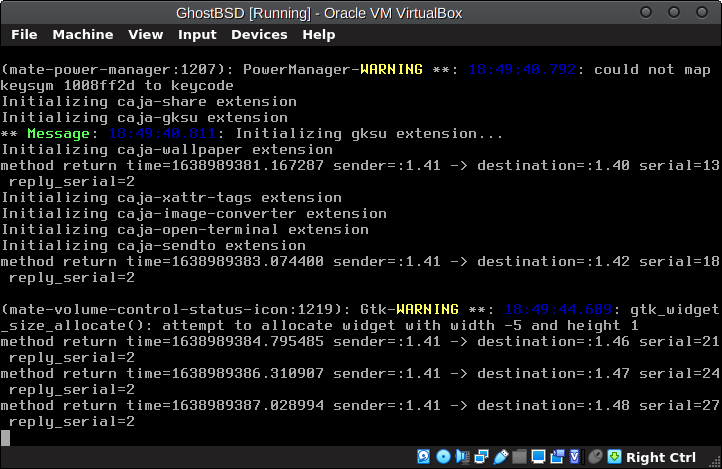Click the Right Ctrl host key label
This screenshot has height=469, width=722.
[x=661, y=457]
